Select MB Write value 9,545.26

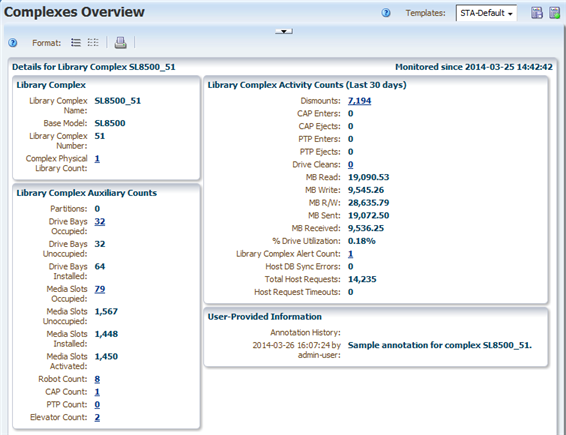point(366,190)
